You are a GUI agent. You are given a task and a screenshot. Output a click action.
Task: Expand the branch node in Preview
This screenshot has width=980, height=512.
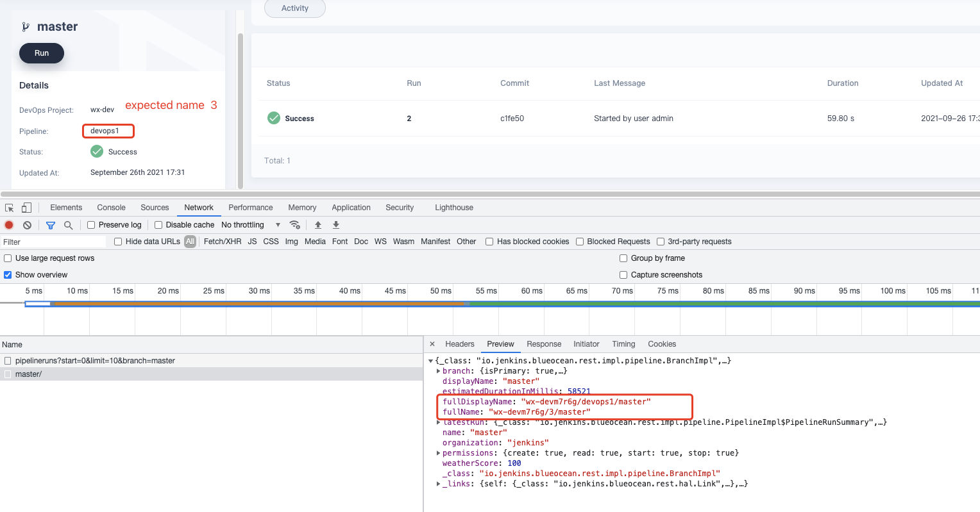(439, 370)
